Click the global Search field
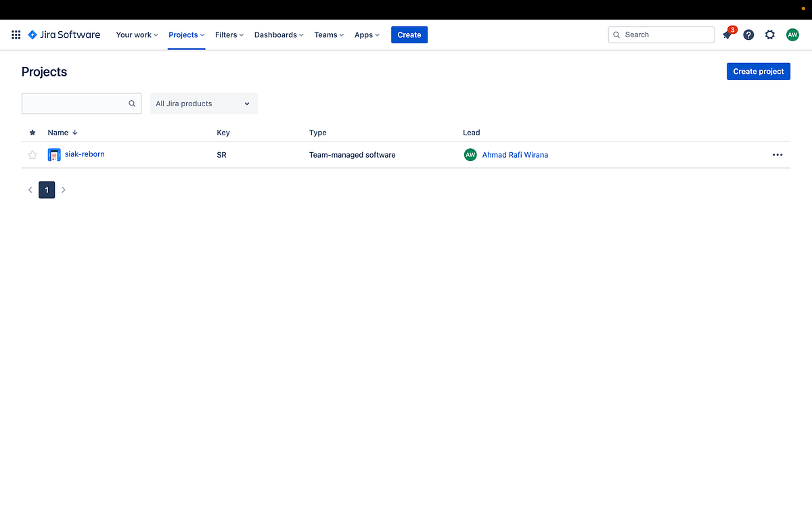 [661, 35]
